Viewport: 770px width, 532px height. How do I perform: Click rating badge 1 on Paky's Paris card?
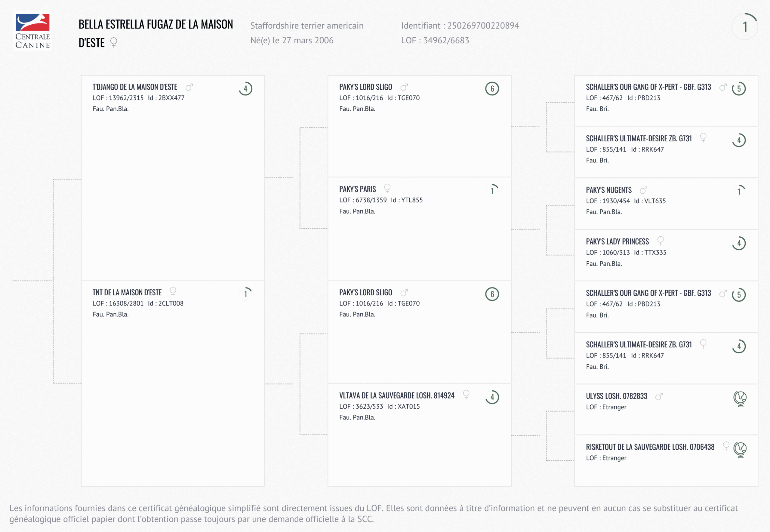[x=492, y=191]
